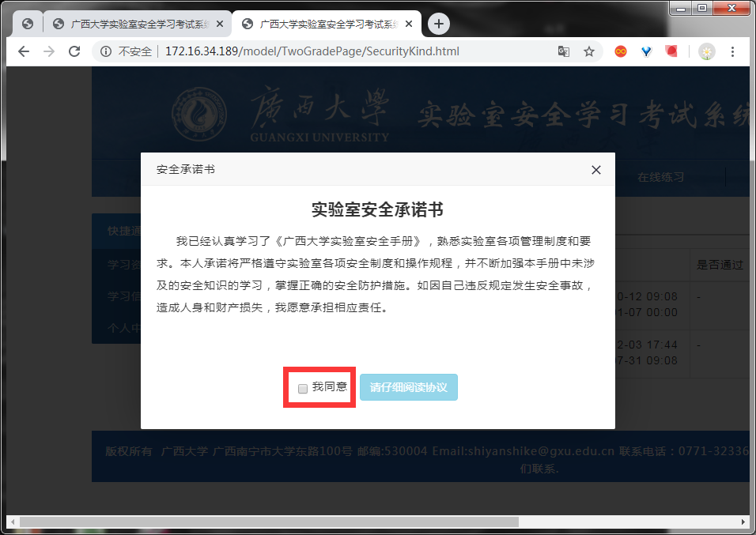Click the 请仔细阅读协议 button
Screen dimensions: 756x535
(408, 387)
